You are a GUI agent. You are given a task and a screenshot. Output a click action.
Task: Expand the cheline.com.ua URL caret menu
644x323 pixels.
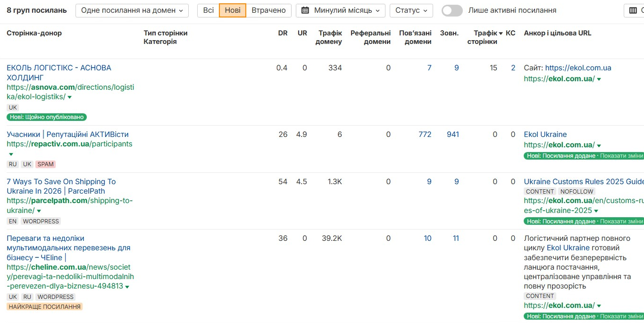(x=127, y=287)
